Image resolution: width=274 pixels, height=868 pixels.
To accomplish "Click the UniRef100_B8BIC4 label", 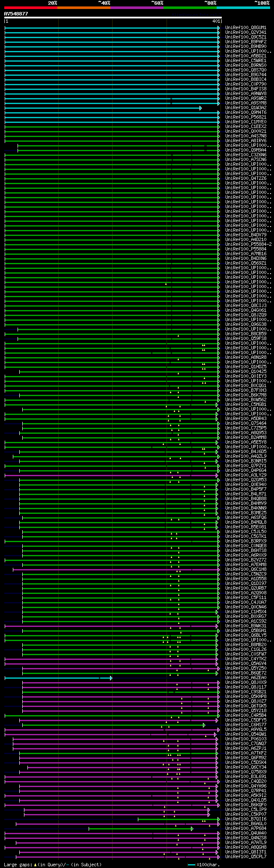I will coord(246,80).
